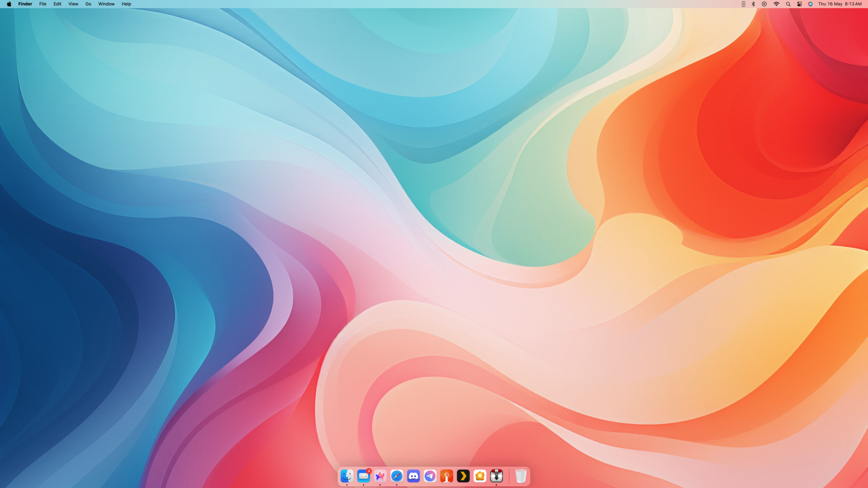Open the Go menu

(x=88, y=4)
